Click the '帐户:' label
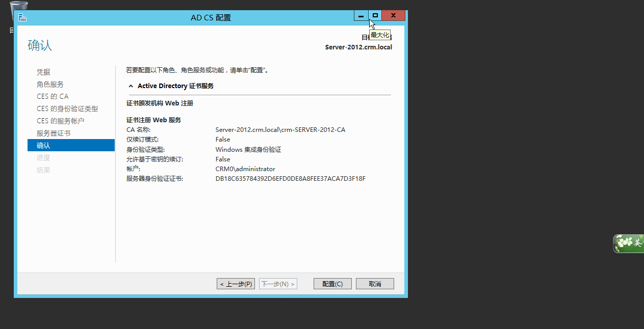 pyautogui.click(x=133, y=169)
